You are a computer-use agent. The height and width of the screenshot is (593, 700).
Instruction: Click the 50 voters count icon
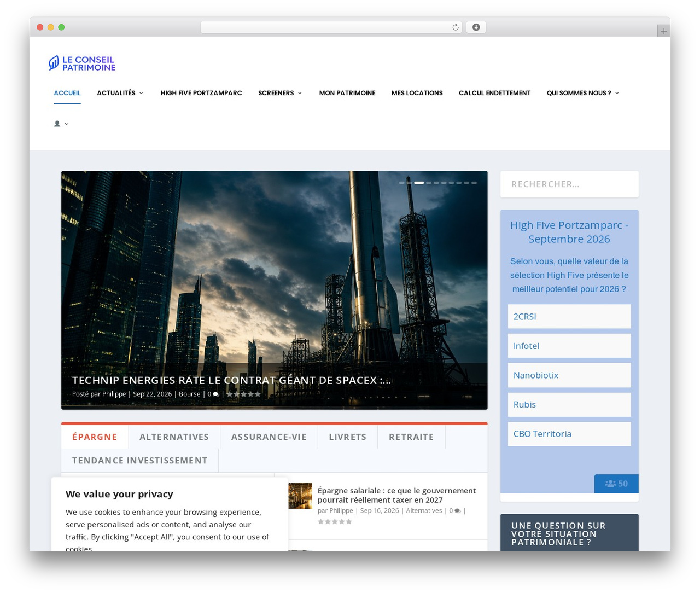tap(616, 484)
